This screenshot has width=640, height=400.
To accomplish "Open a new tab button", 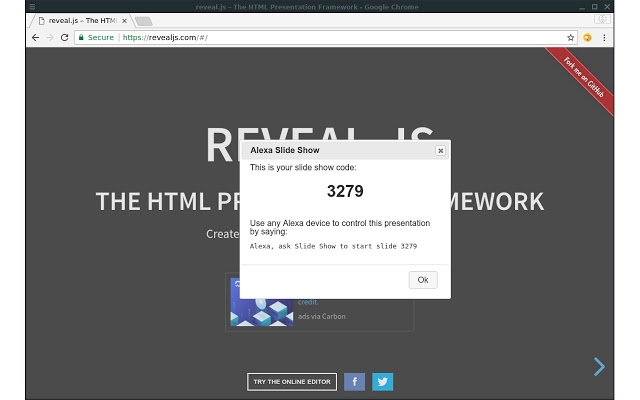I will (x=144, y=21).
